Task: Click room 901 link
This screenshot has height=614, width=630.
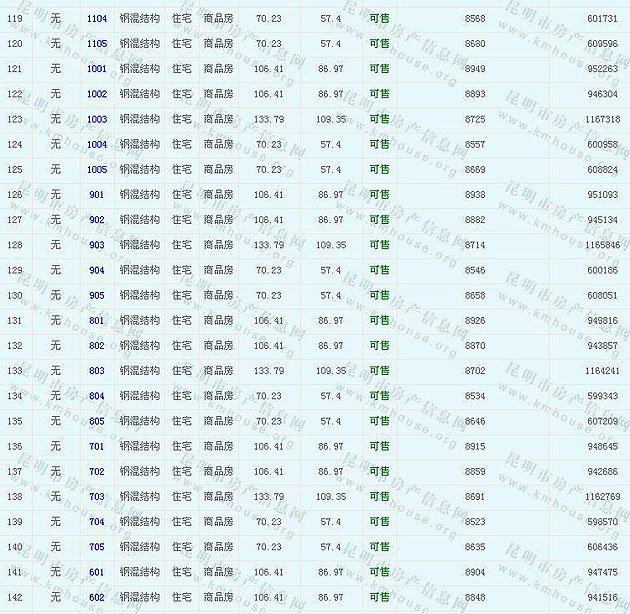Action: [97, 195]
